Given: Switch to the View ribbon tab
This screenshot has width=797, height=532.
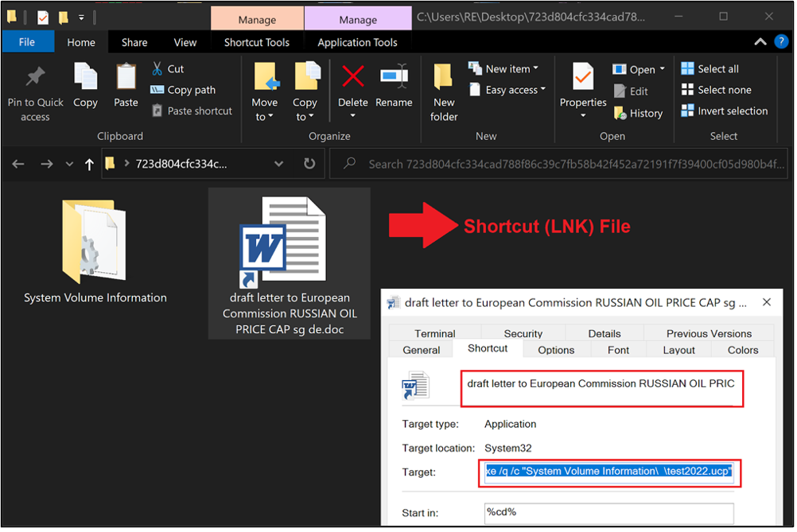Looking at the screenshot, I should pyautogui.click(x=185, y=42).
